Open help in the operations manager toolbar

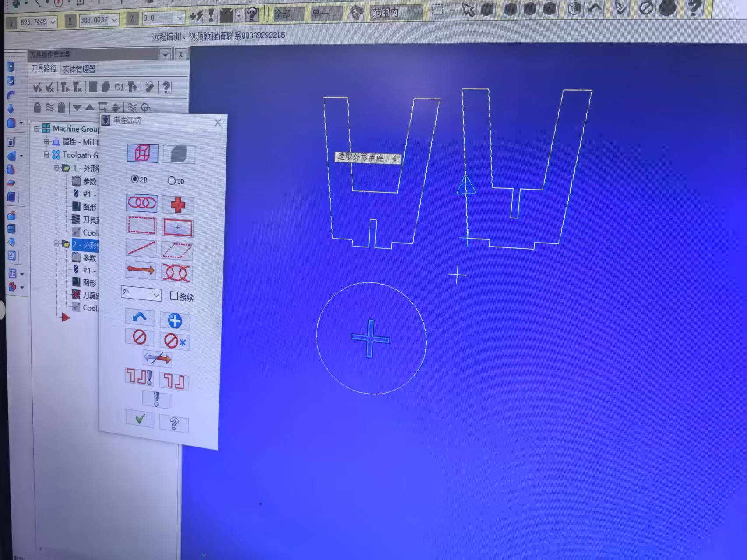click(166, 87)
